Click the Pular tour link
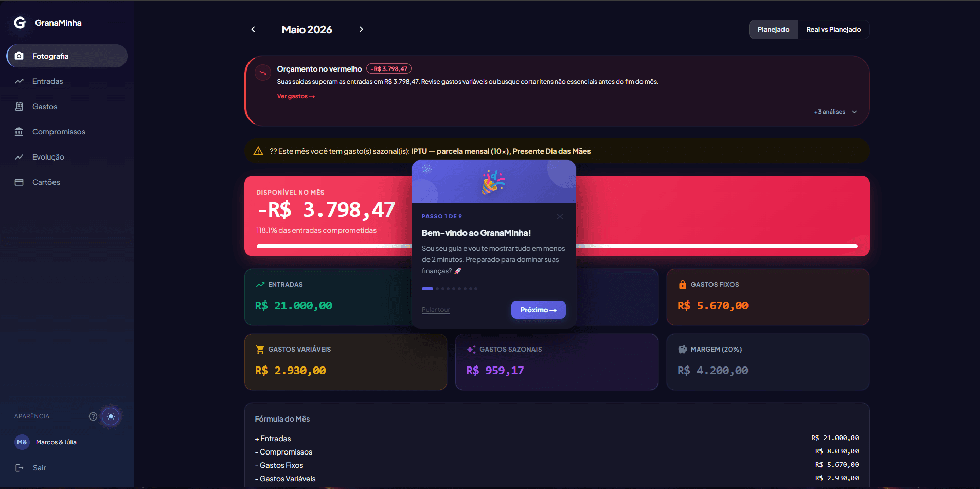980x489 pixels. 436,310
